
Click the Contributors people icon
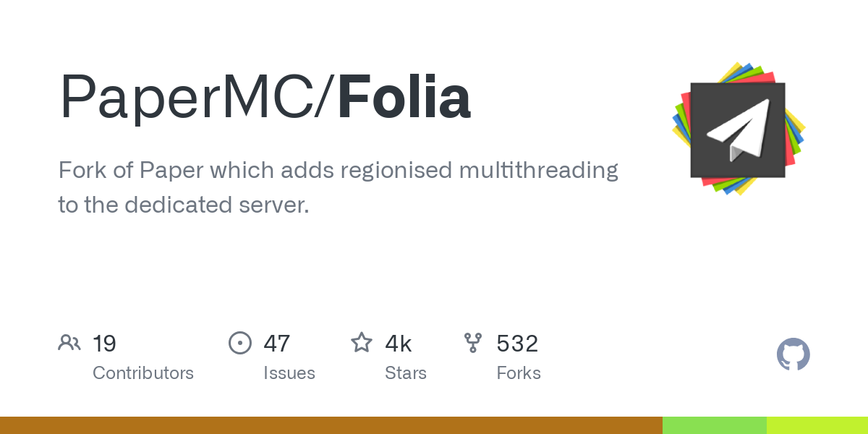pos(69,342)
